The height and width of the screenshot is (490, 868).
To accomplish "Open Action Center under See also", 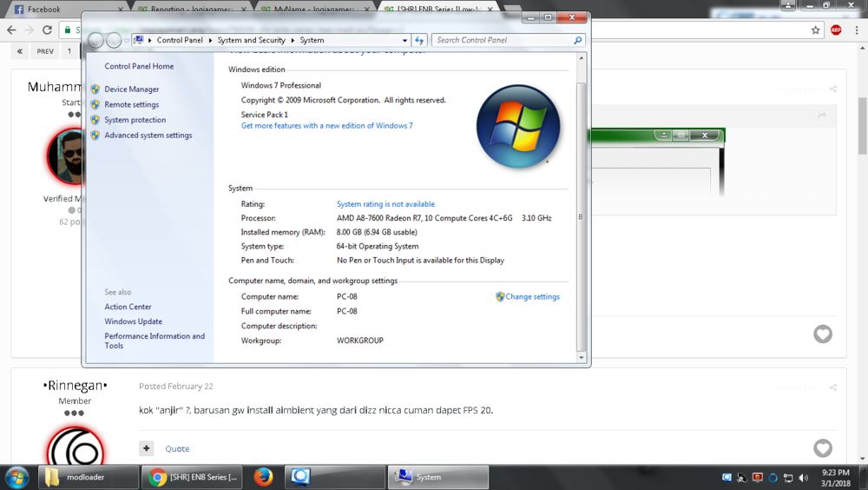I will click(128, 307).
